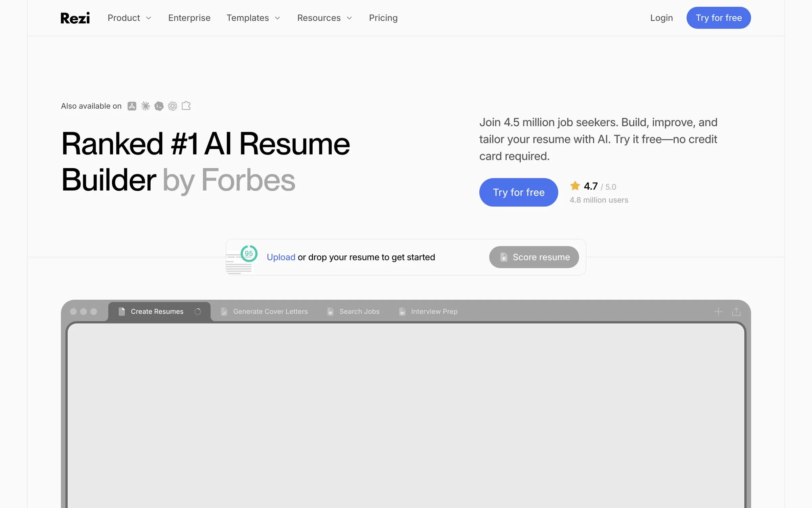The image size is (812, 508).
Task: Expand the Resources dropdown menu
Action: (x=325, y=18)
